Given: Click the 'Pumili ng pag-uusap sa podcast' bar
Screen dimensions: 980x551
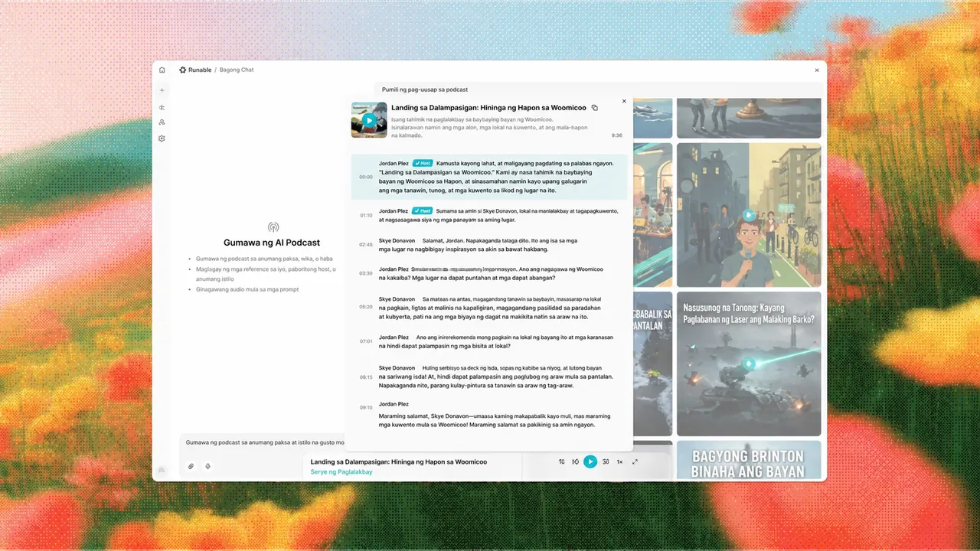Looking at the screenshot, I should (x=597, y=90).
